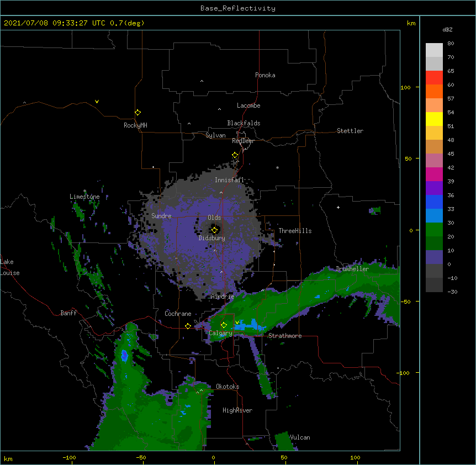Click the Lake Louise label
This screenshot has width=476, height=465.
[x=10, y=267]
